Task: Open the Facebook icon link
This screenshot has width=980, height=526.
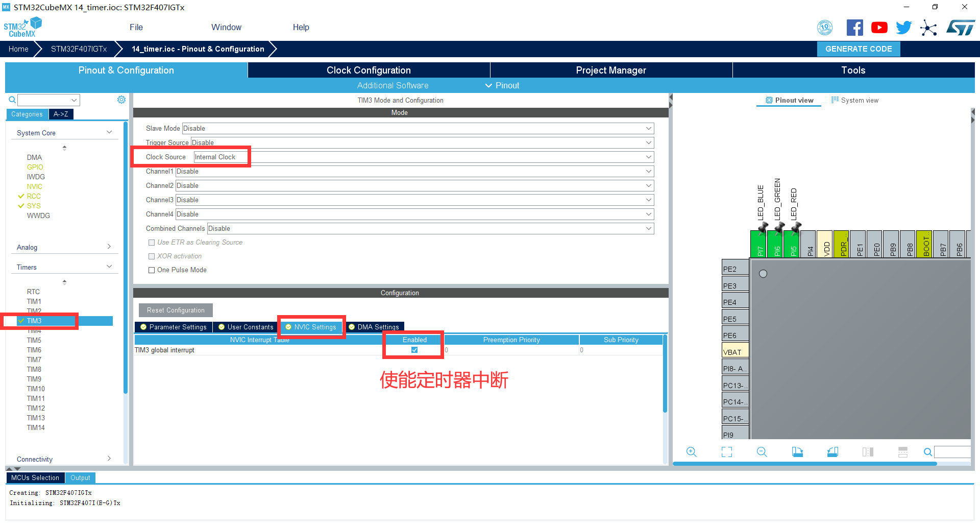Action: tap(854, 28)
